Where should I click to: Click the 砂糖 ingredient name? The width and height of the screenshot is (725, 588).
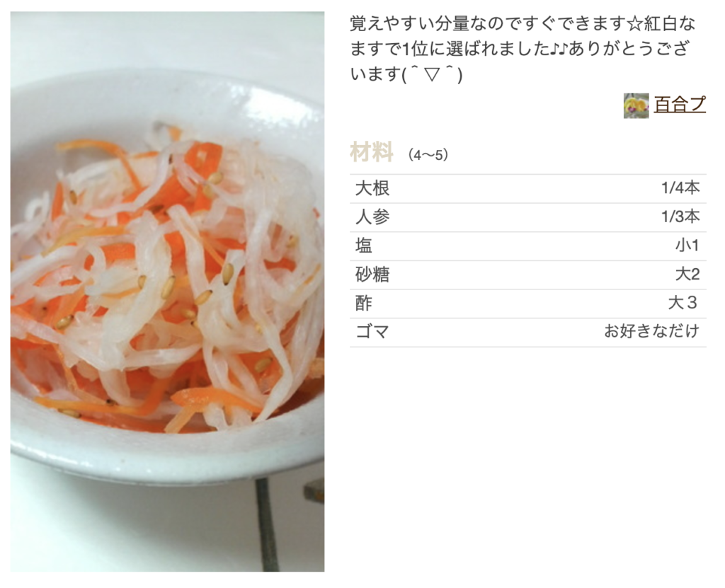coord(372,275)
